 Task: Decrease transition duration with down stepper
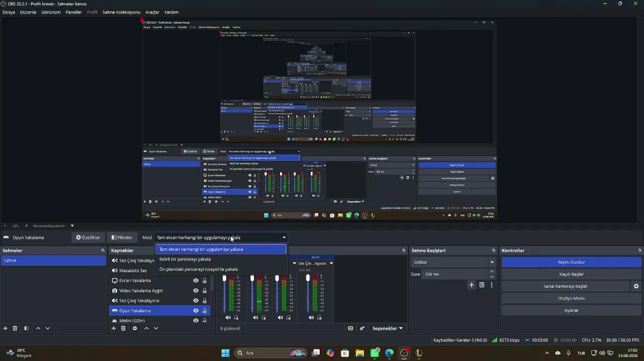coord(492,277)
